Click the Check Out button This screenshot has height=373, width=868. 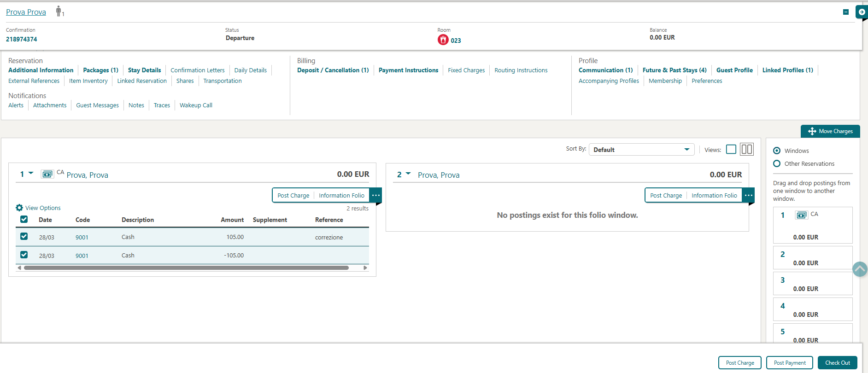tap(837, 363)
